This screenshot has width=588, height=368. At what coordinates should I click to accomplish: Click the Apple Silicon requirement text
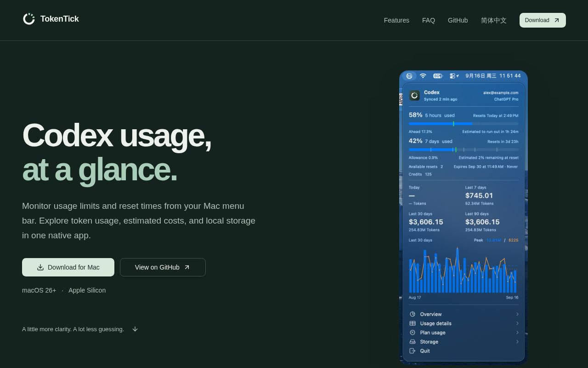(87, 290)
